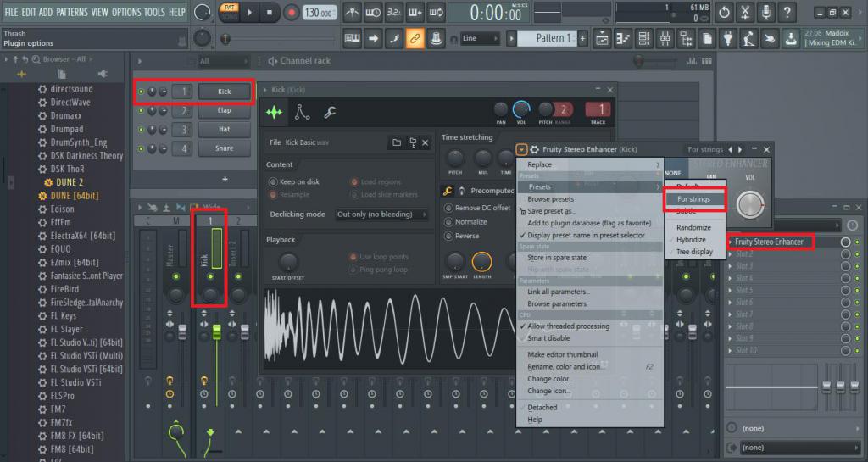868x462 pixels.
Task: Click the sample settings waveform tab in Kick window
Action: (x=274, y=112)
